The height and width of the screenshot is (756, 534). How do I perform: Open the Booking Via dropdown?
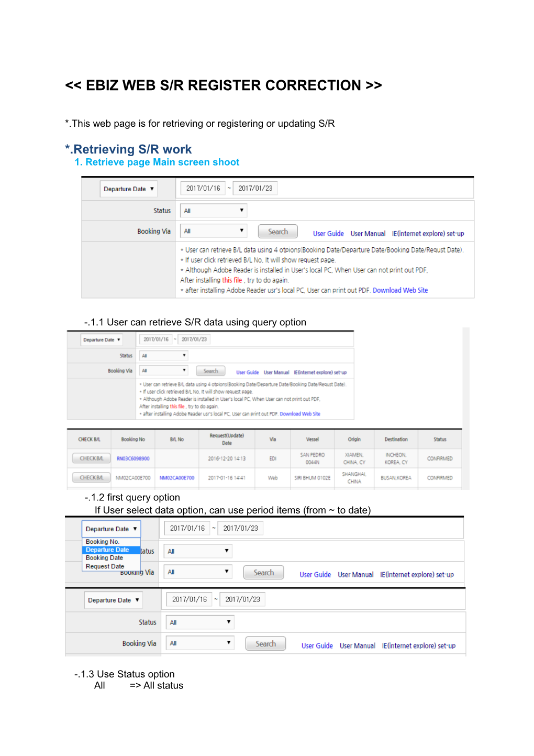coord(213,231)
